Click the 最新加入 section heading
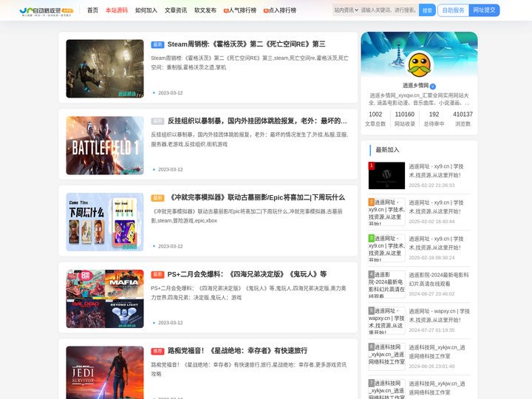This screenshot has height=399, width=532. (387, 149)
